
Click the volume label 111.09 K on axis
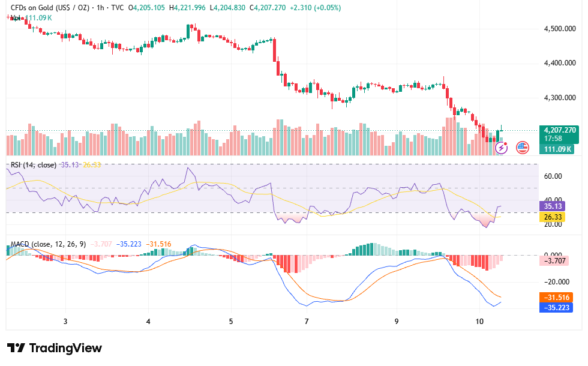pyautogui.click(x=557, y=149)
